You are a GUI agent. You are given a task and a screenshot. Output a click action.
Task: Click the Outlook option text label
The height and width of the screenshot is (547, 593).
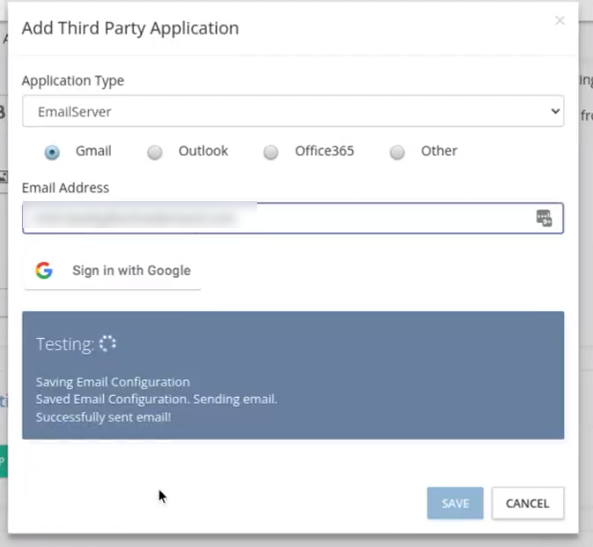pos(203,151)
